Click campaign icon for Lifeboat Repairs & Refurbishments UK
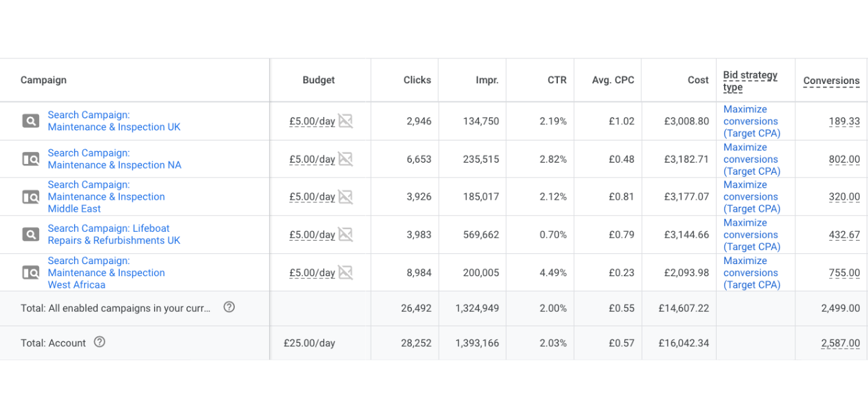The width and height of the screenshot is (868, 414). [30, 235]
